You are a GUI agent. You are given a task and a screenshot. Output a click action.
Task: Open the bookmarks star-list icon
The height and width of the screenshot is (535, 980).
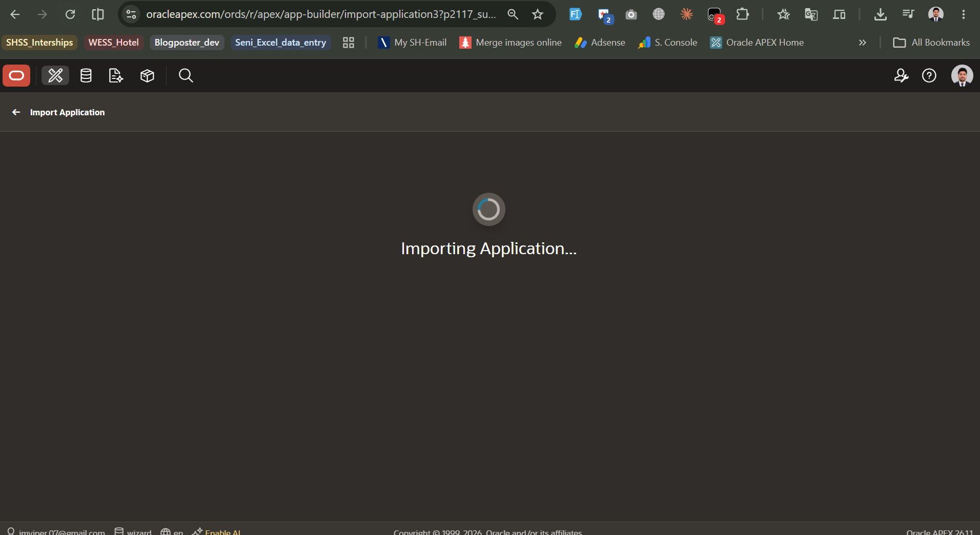tap(783, 14)
